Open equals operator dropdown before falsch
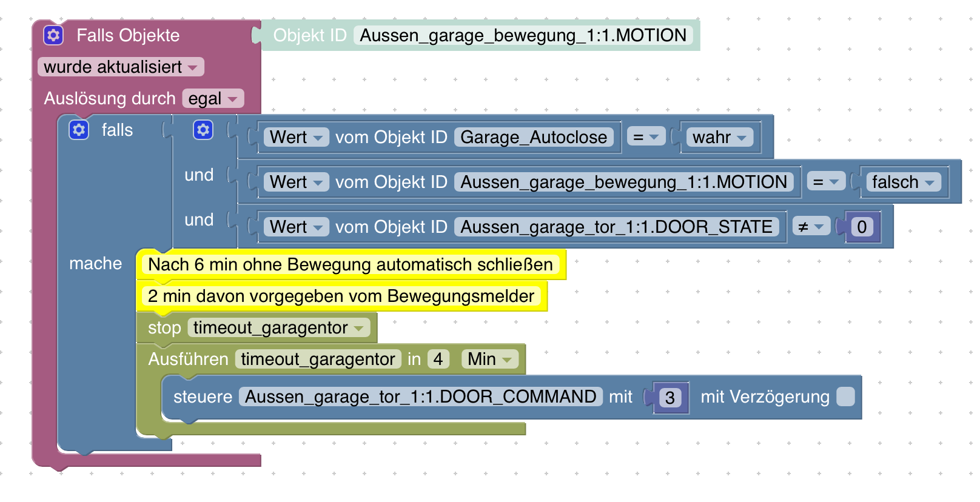 click(826, 182)
